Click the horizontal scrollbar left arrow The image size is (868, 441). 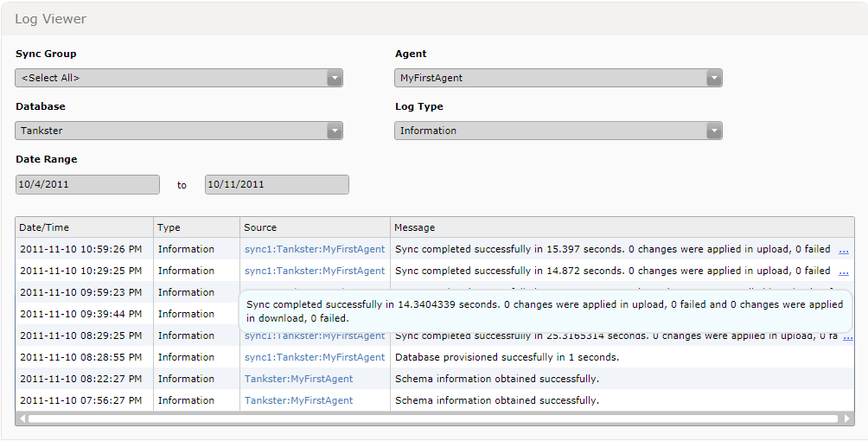(x=22, y=419)
